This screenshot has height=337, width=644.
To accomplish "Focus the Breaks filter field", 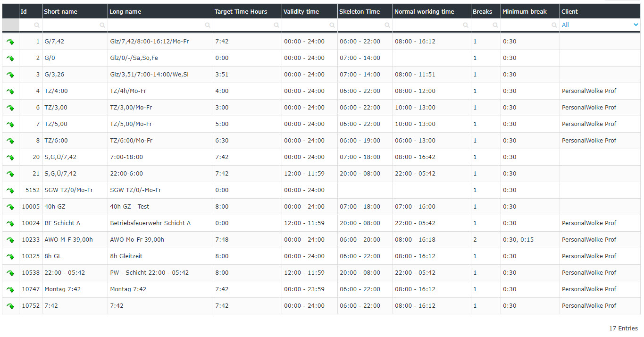I will 486,25.
